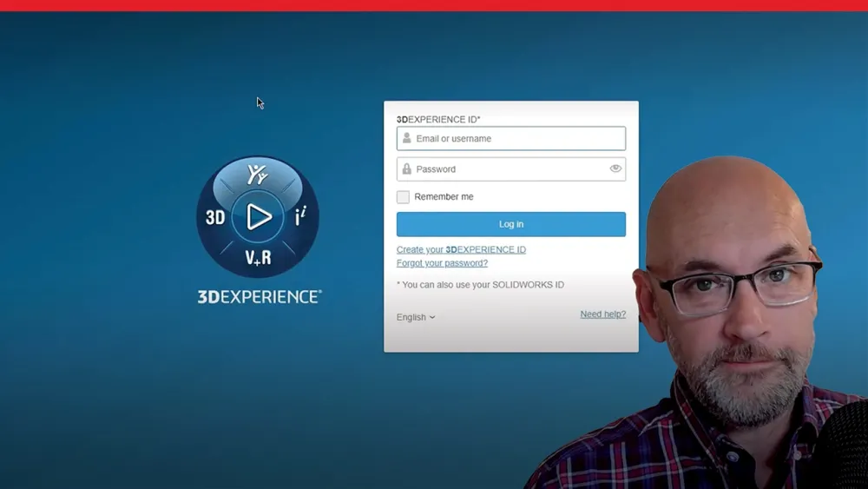
Task: Select the 3D quadrant of compass
Action: (x=215, y=217)
